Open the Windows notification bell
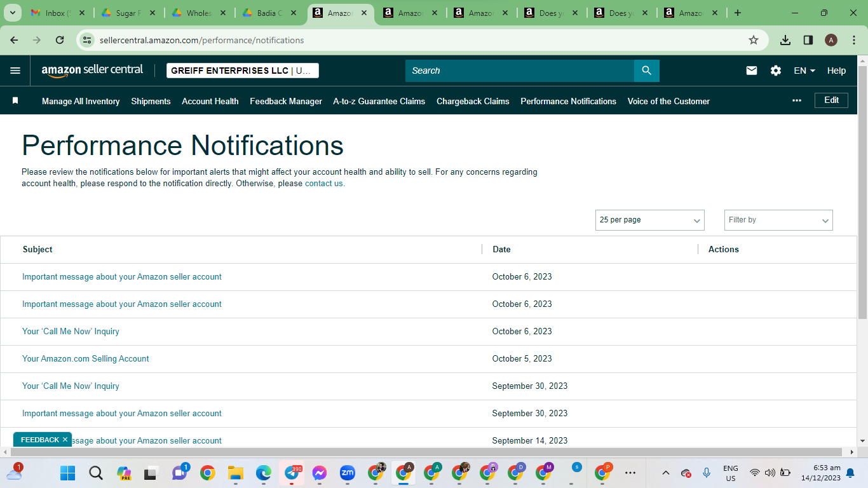 [x=850, y=473]
